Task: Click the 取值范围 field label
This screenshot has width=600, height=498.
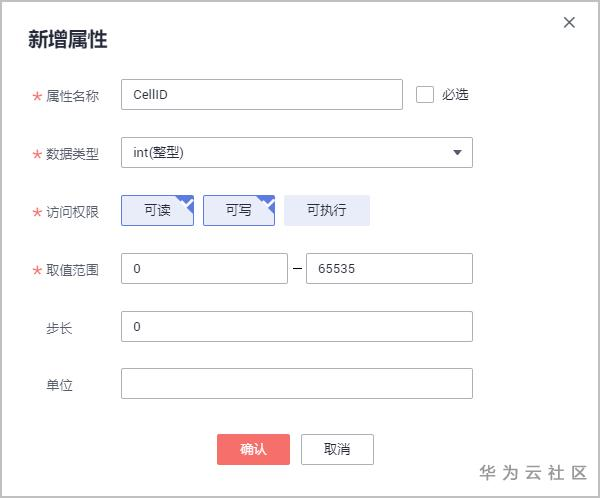Action: tap(72, 270)
